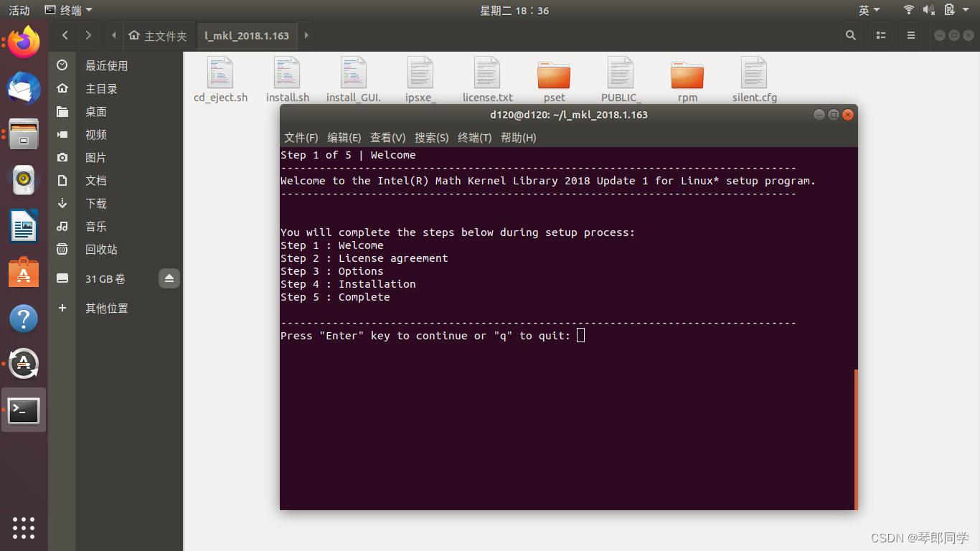This screenshot has height=551, width=980.
Task: Launch Firefox from the dock
Action: pyautogui.click(x=24, y=43)
